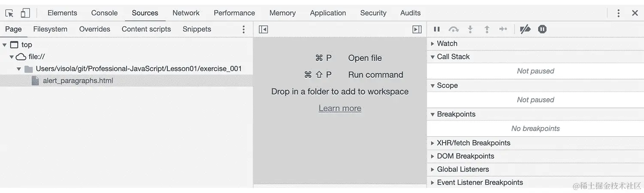
Task: Hide the debugger sidebar pane
Action: point(417,29)
